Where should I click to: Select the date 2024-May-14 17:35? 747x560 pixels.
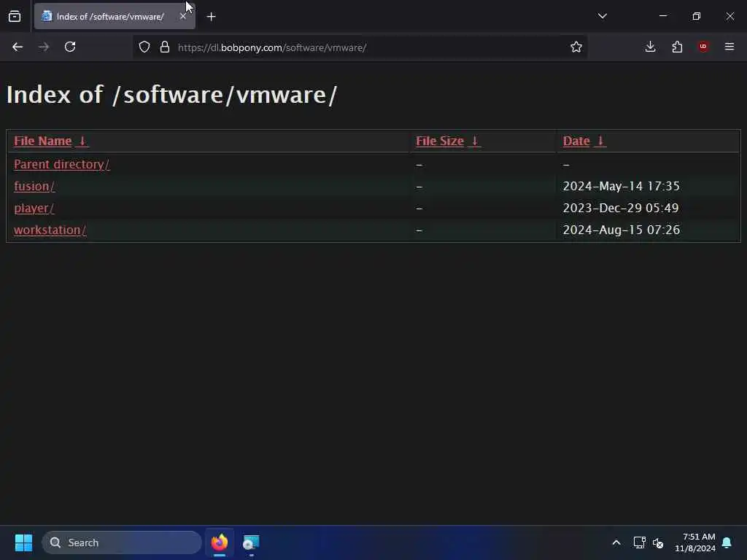click(x=622, y=186)
